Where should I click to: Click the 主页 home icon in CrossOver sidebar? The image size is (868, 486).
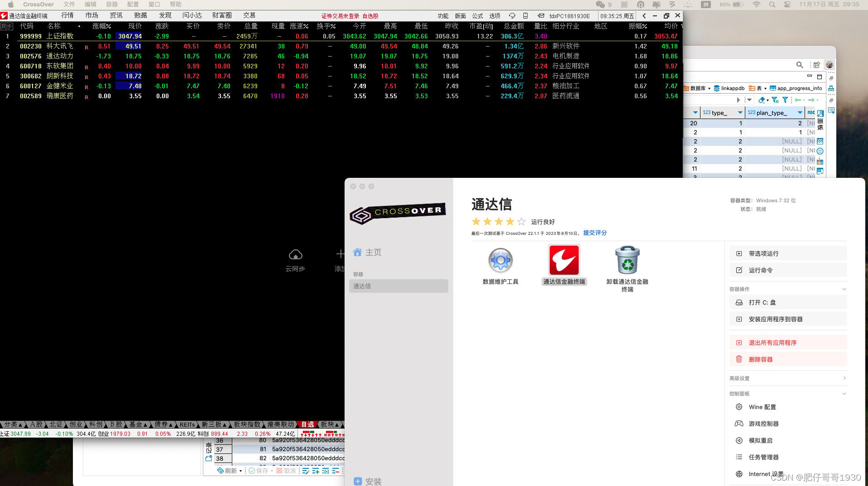358,252
